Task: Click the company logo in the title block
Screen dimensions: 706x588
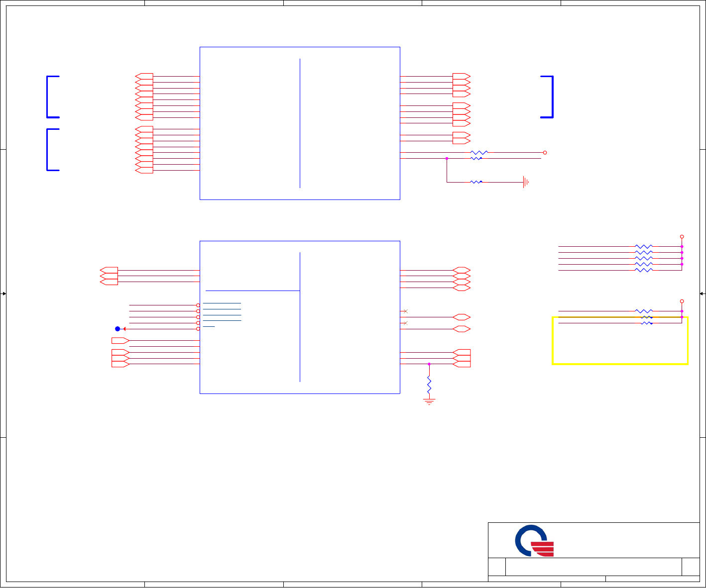Action: pyautogui.click(x=534, y=541)
